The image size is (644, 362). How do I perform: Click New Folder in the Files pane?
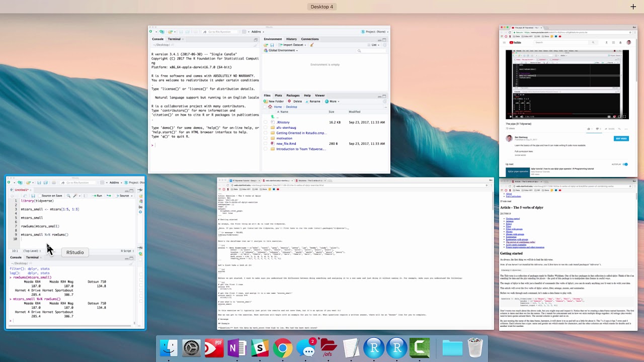pyautogui.click(x=274, y=101)
